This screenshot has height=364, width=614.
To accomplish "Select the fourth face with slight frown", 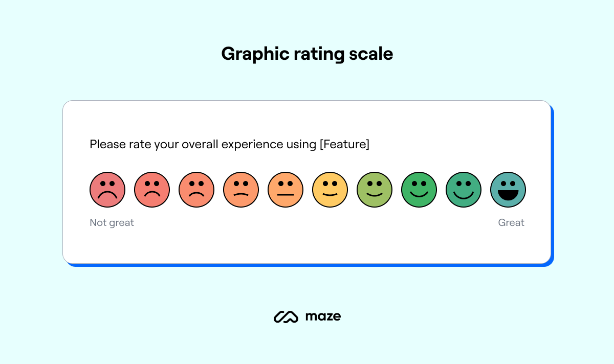I will click(x=241, y=190).
